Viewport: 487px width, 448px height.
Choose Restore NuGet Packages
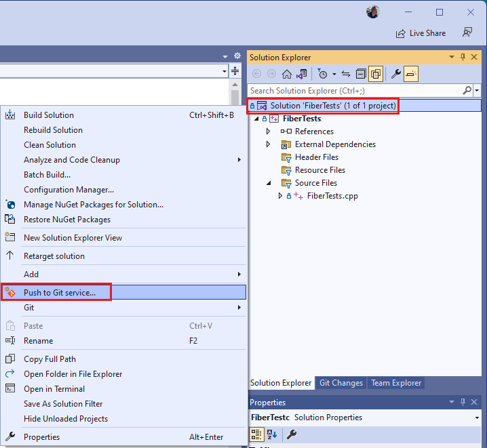[x=123, y=220]
